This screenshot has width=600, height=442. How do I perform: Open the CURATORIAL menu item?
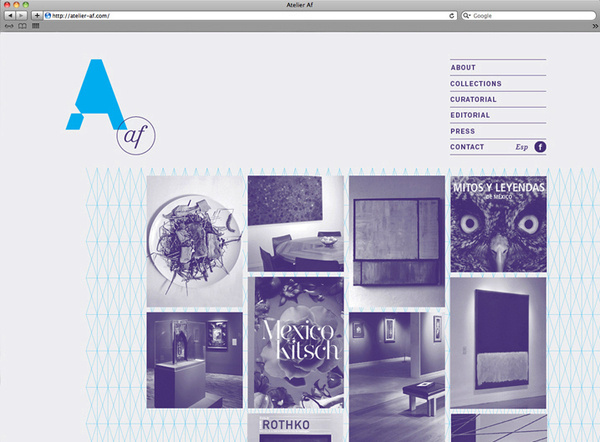(473, 99)
